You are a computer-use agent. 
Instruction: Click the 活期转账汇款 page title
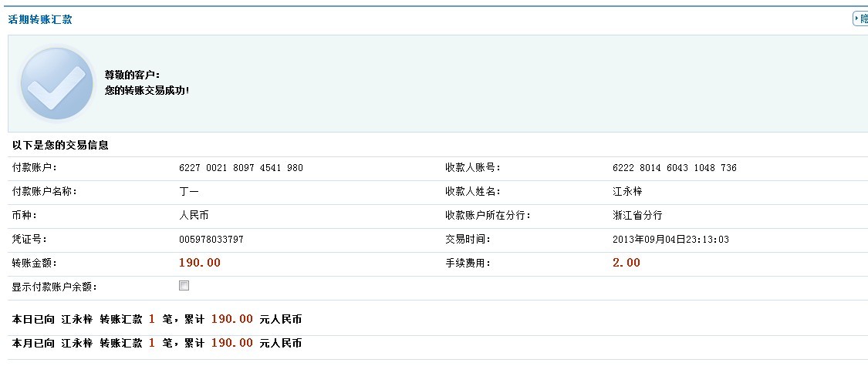40,20
